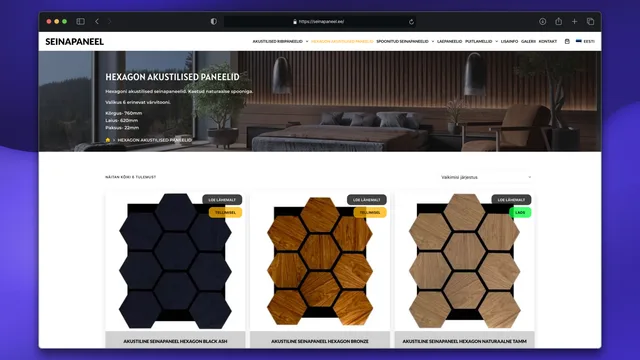The image size is (640, 360).
Task: Click the Tellimisel badge on Black Ash panel
Action: pos(225,212)
